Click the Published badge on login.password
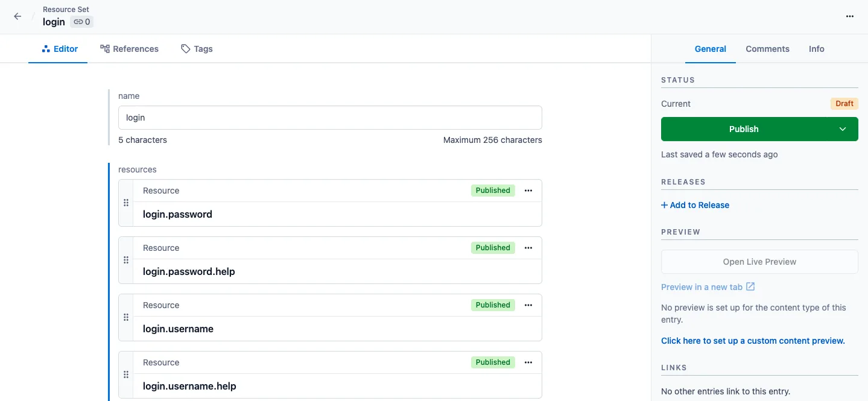Screen dimensions: 868x401 [x=493, y=191]
